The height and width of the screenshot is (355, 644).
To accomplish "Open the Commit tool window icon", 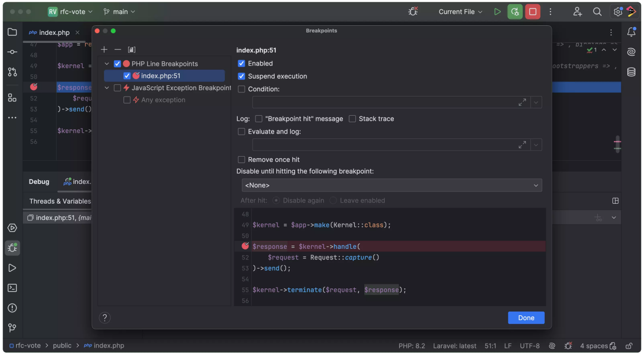I will click(x=12, y=52).
